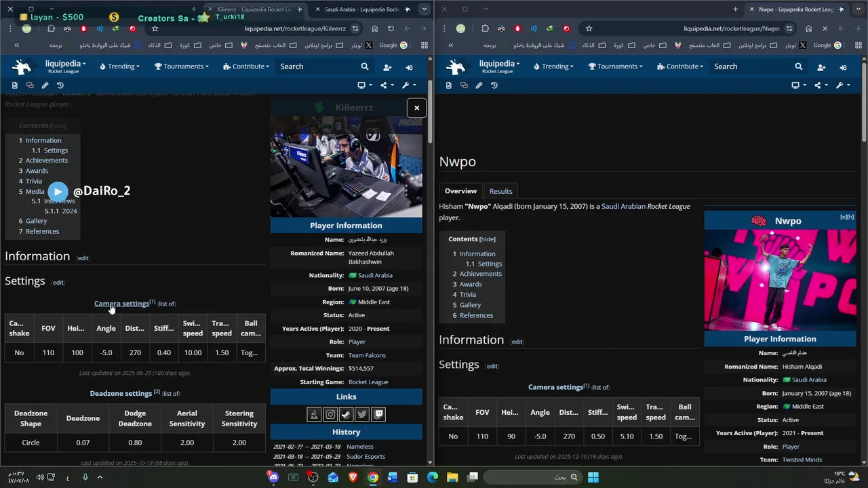This screenshot has height=488, width=868.
Task: Click the bookmark star in Killeerrz address bar
Action: pyautogui.click(x=155, y=28)
